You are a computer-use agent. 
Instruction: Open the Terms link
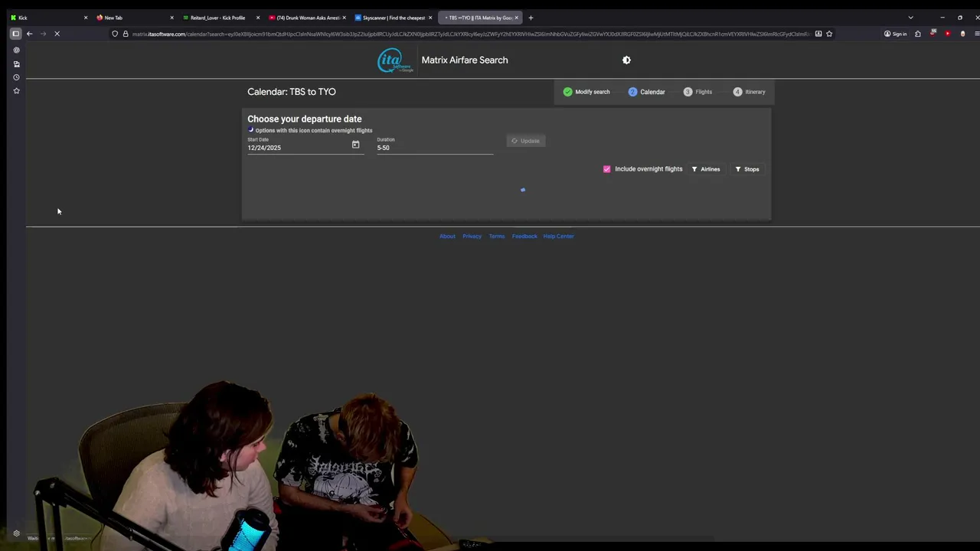497,236
